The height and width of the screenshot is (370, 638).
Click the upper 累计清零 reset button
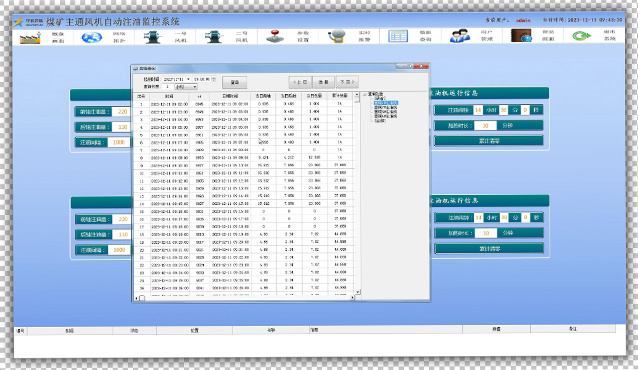489,141
